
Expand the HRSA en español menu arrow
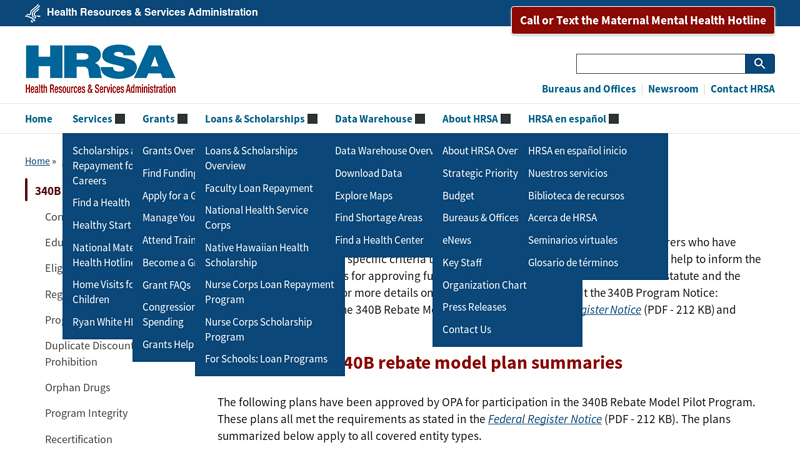(614, 119)
